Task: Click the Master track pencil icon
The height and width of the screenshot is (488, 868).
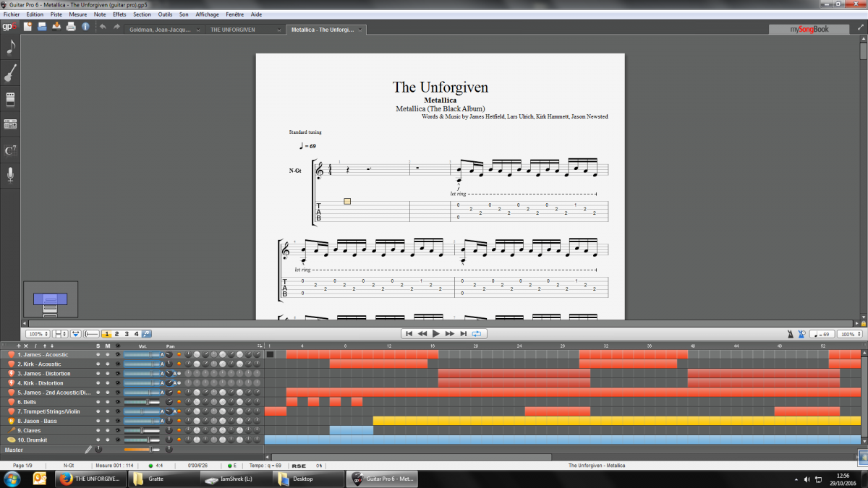Action: [88, 450]
